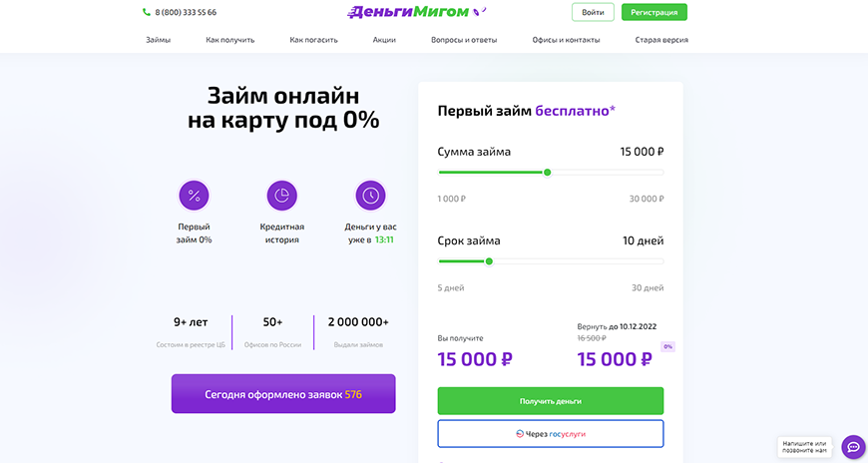The height and width of the screenshot is (463, 868).
Task: Open Офисы и контакты page
Action: 566,40
